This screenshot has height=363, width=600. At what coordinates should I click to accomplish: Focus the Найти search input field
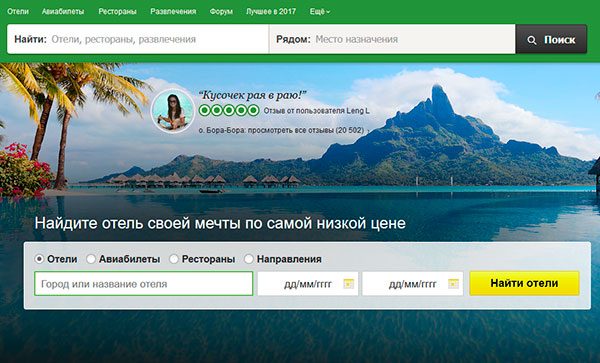(138, 39)
